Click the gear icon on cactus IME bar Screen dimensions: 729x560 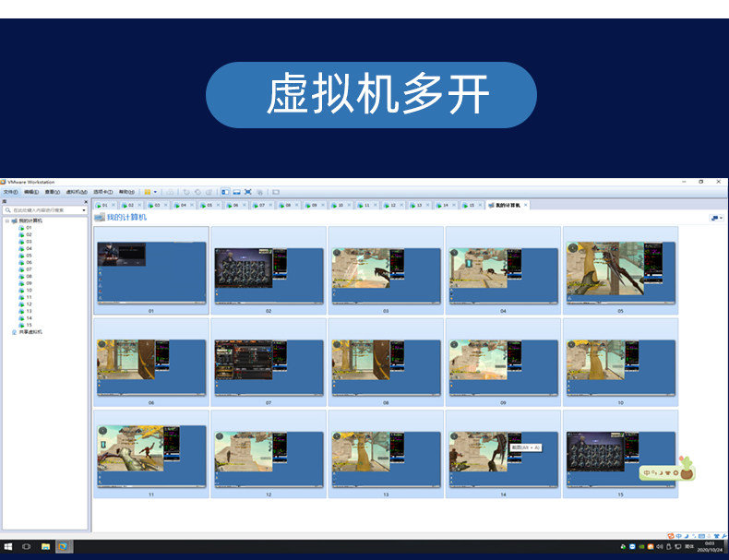676,473
